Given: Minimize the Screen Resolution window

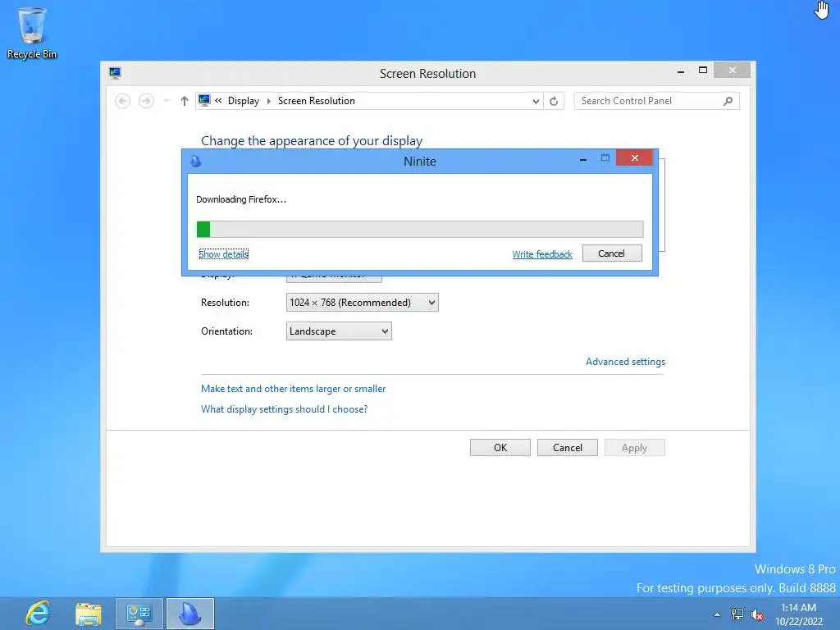Looking at the screenshot, I should coord(681,71).
